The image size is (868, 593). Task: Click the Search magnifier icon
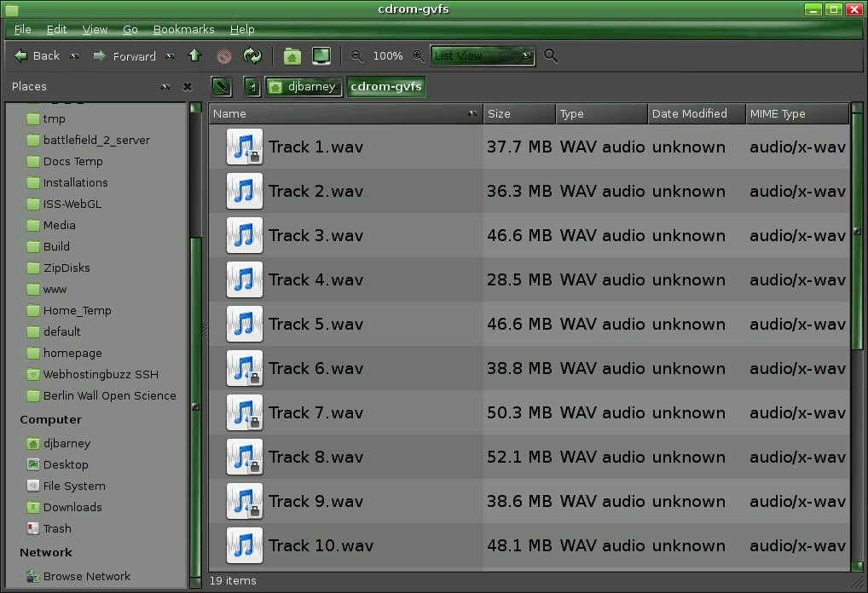(551, 56)
